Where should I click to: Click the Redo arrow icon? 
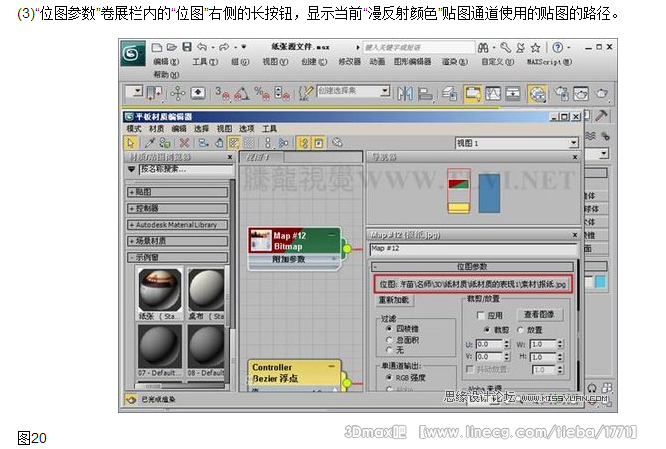(x=224, y=47)
